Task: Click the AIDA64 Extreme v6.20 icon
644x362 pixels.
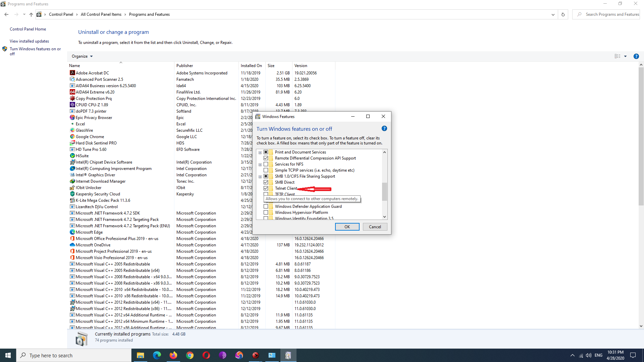Action: [72, 92]
